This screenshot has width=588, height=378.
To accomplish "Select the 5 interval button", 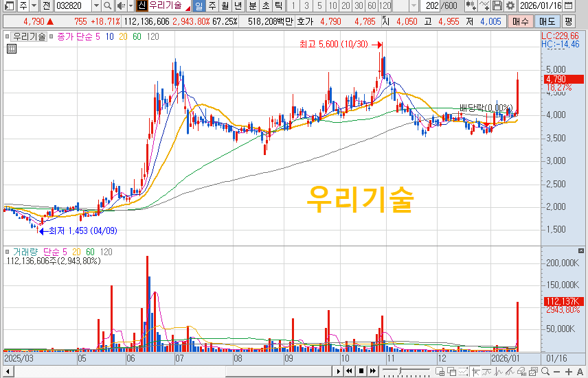I will [319, 5].
